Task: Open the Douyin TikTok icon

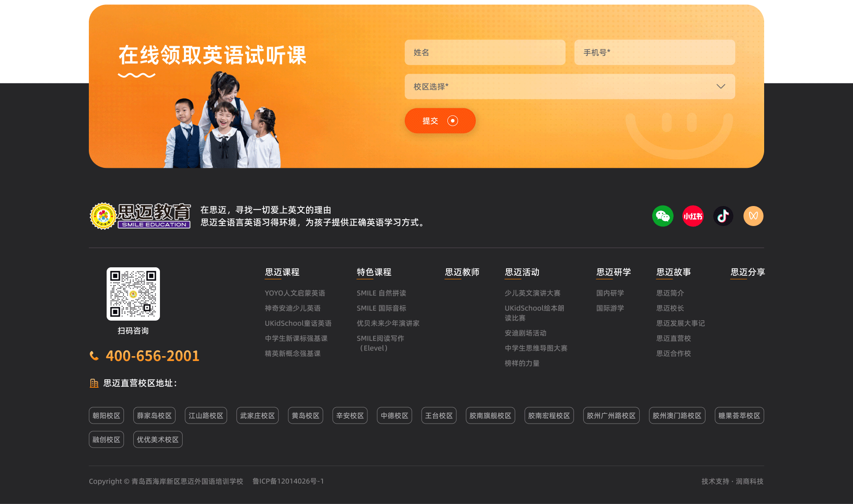Action: pos(723,216)
